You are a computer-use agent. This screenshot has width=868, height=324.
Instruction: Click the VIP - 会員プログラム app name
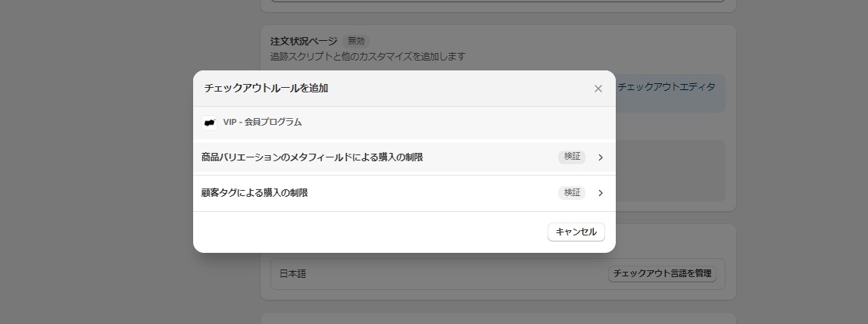tap(262, 122)
